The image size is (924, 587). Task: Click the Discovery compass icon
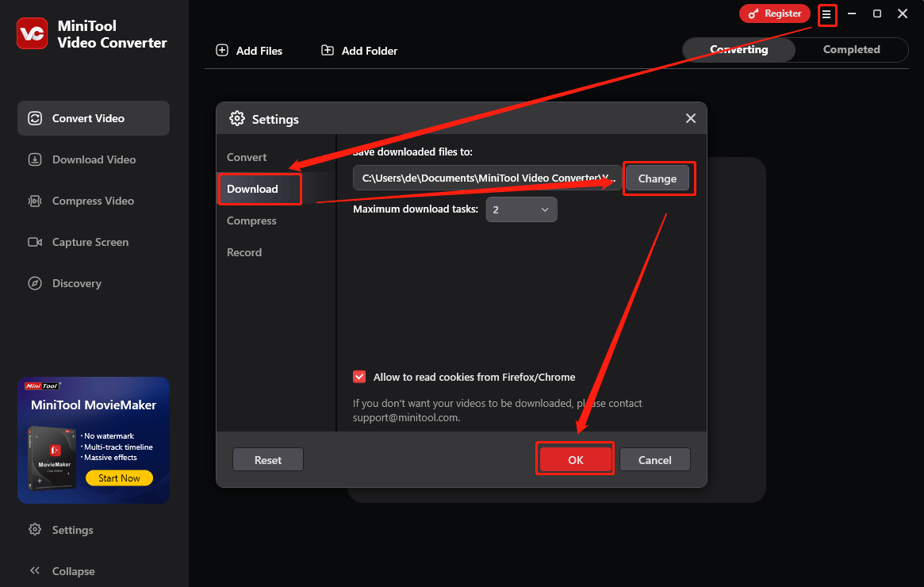click(x=35, y=283)
